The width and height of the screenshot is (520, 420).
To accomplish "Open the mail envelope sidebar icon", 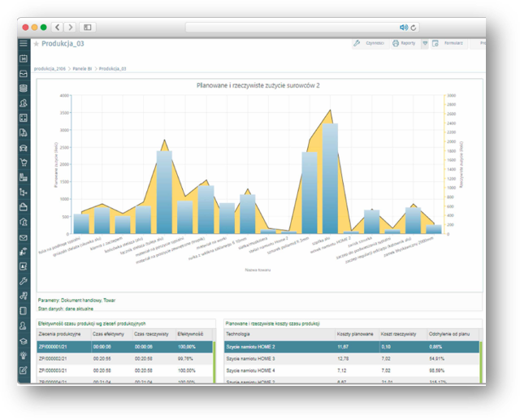I will pyautogui.click(x=24, y=237).
